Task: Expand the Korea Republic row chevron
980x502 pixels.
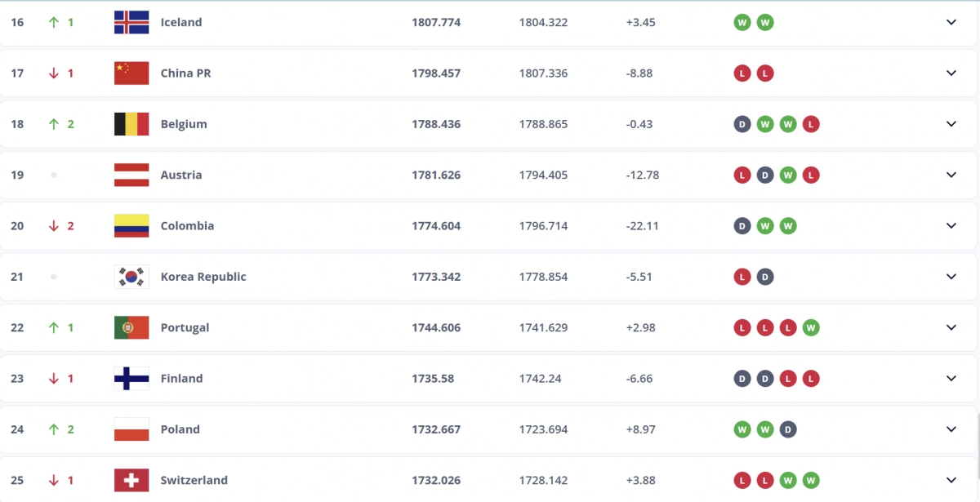Action: pos(951,277)
